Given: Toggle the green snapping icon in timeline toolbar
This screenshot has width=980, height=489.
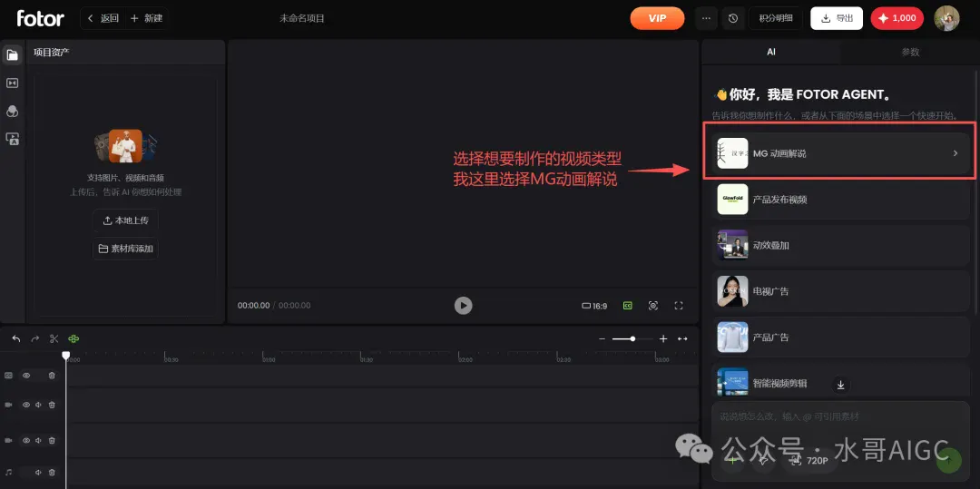Looking at the screenshot, I should (73, 338).
